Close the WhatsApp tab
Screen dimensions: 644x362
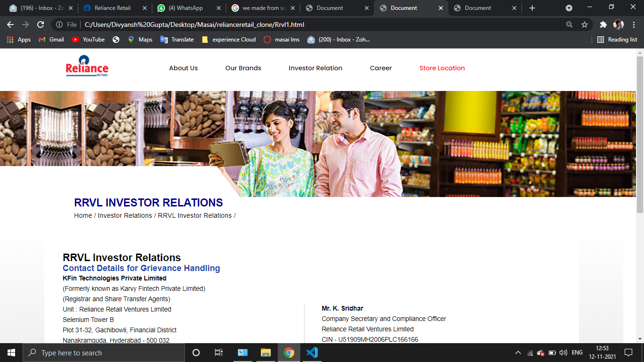(218, 8)
